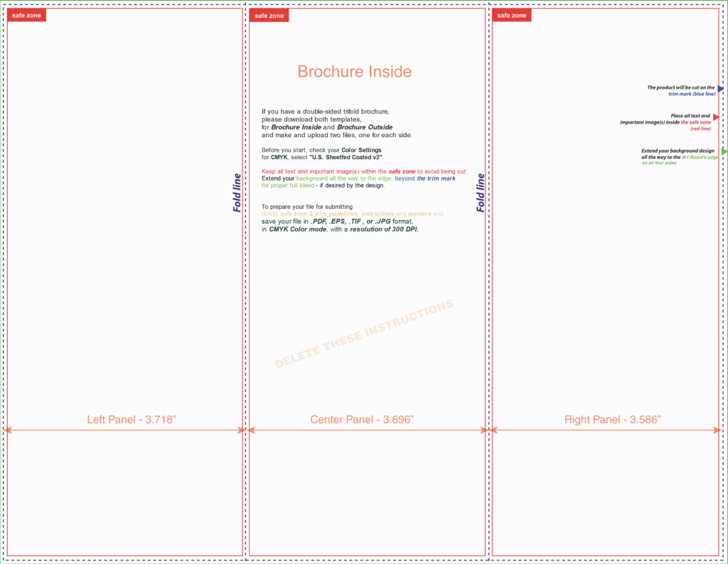Click the green art board edge pointer arrow
Screen dimensions: 728x564
coord(724,151)
